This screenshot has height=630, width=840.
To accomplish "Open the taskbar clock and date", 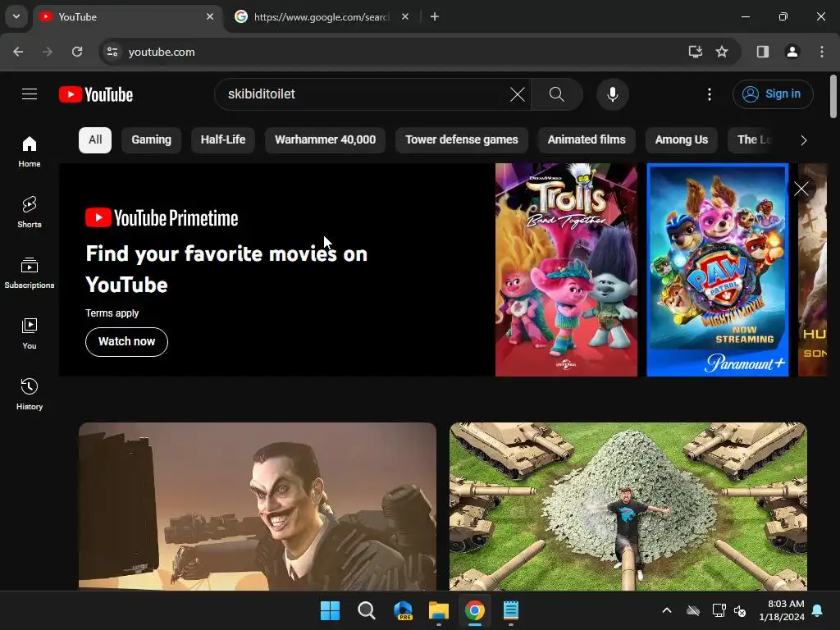I will [x=782, y=610].
